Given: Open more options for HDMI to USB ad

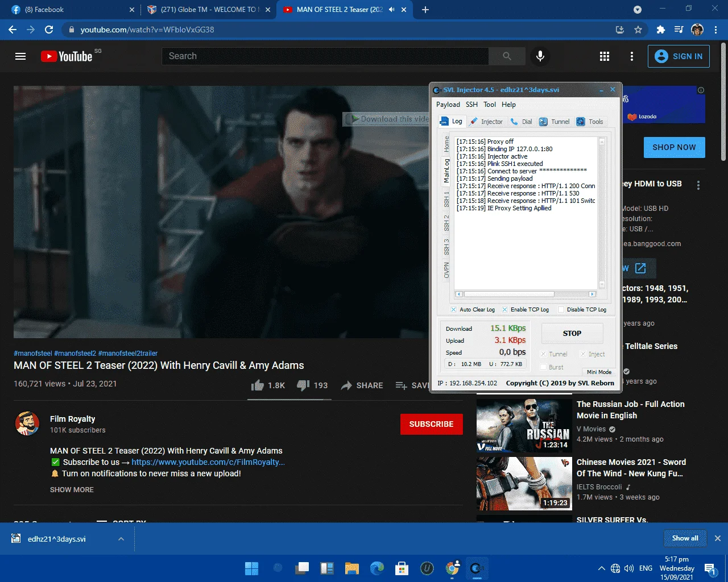Looking at the screenshot, I should click(698, 185).
